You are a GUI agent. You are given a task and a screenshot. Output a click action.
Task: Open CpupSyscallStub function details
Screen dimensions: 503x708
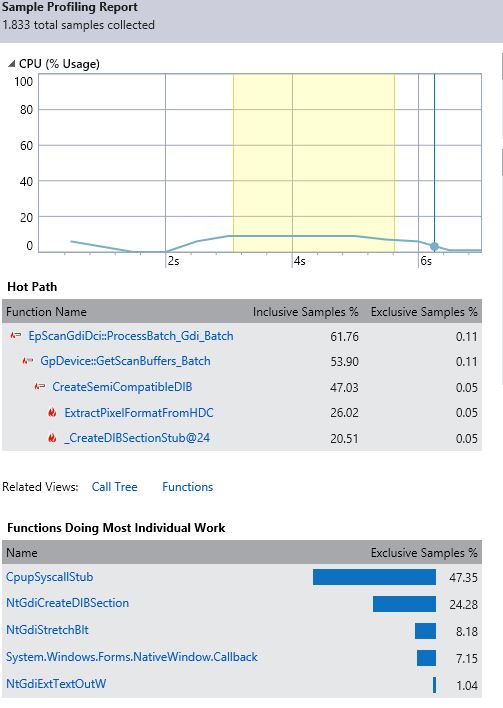click(50, 577)
